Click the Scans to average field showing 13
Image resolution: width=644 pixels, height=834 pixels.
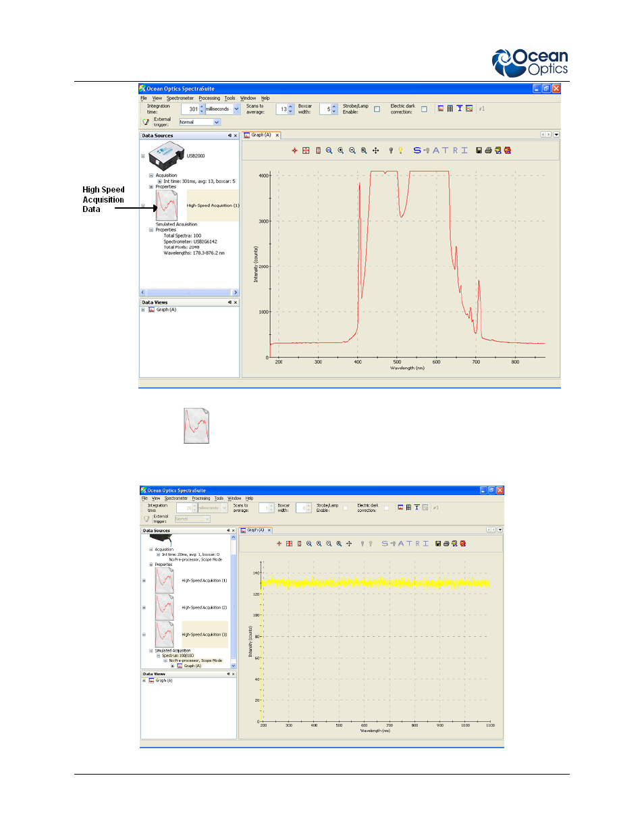point(282,109)
